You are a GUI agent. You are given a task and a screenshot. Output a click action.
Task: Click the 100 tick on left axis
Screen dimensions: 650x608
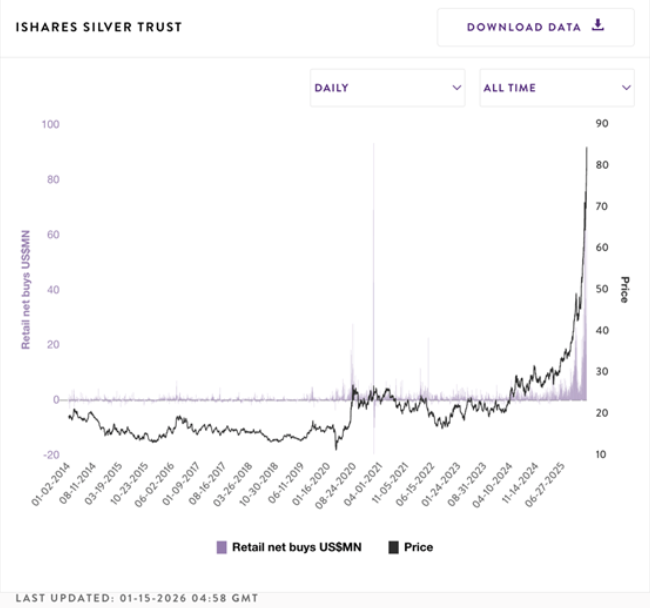[49, 124]
